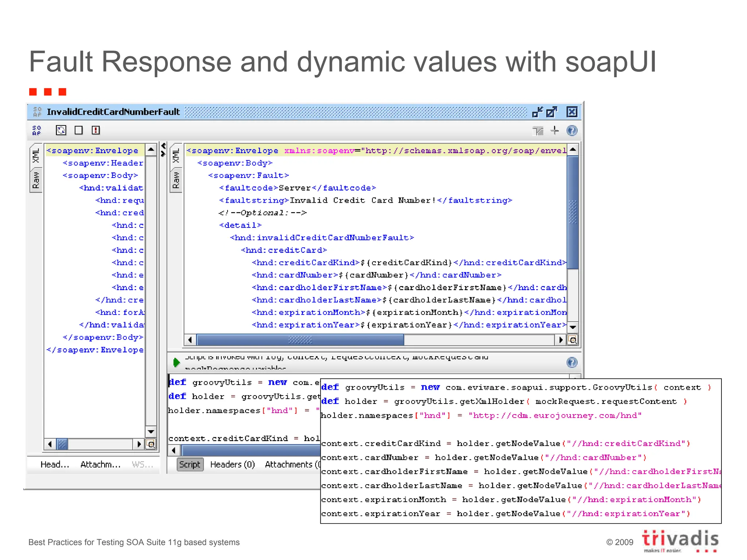Click the request pane scroll-down arrow
The image size is (747, 560).
[x=151, y=431]
